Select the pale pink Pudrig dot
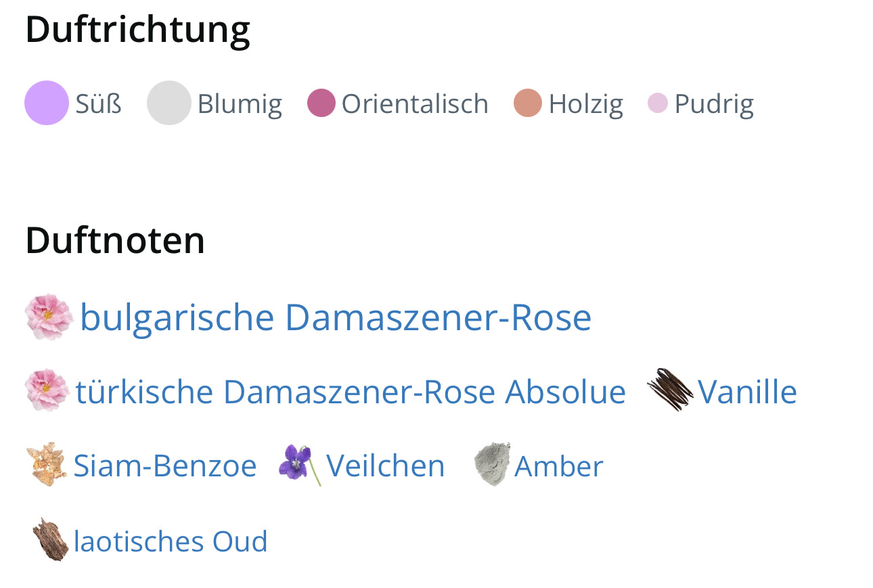The image size is (873, 588). (x=658, y=103)
